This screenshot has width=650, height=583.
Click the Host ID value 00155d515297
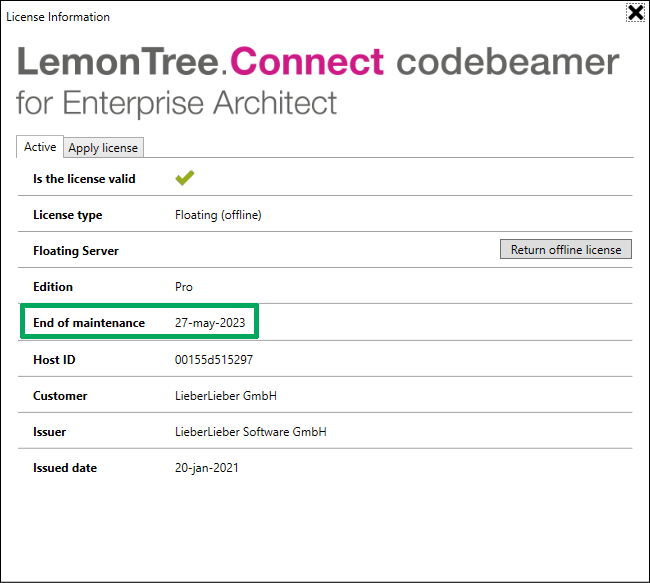click(x=213, y=360)
